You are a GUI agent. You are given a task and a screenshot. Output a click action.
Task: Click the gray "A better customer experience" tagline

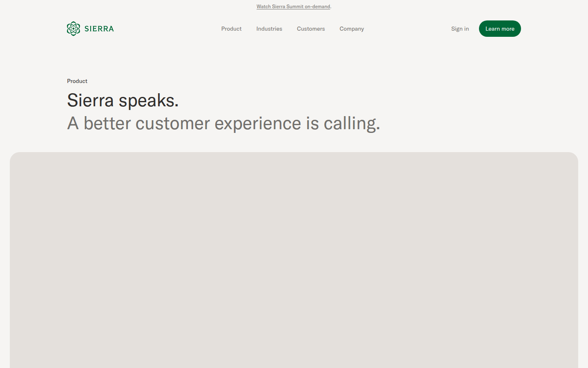(223, 123)
